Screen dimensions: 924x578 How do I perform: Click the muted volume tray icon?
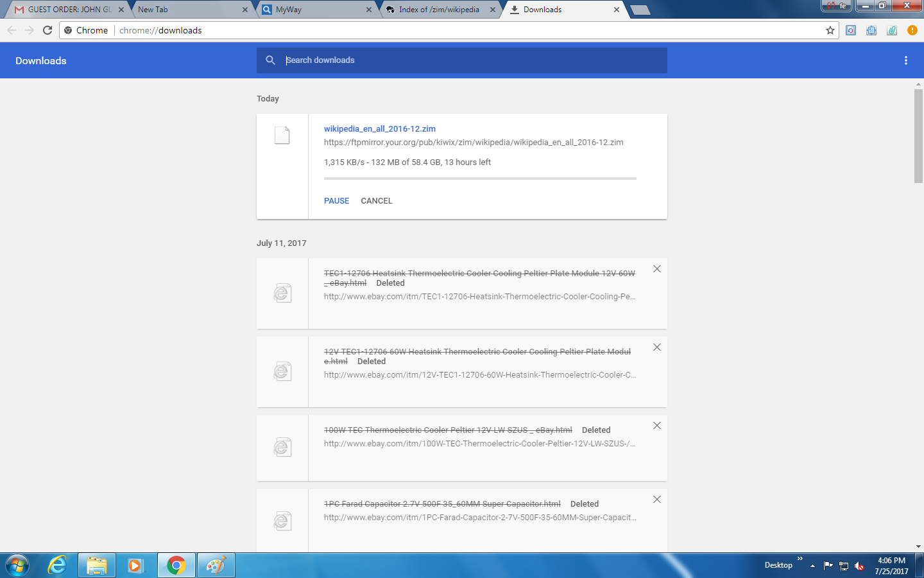coord(859,566)
